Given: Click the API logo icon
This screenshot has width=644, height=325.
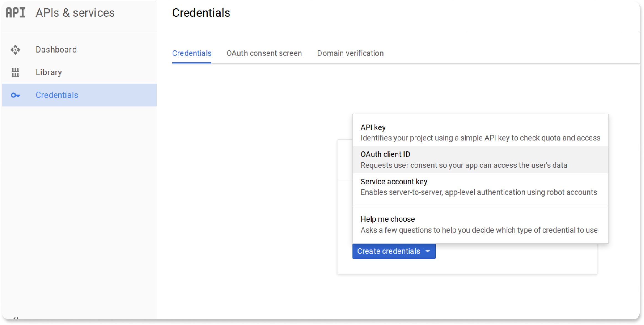Looking at the screenshot, I should click(16, 13).
